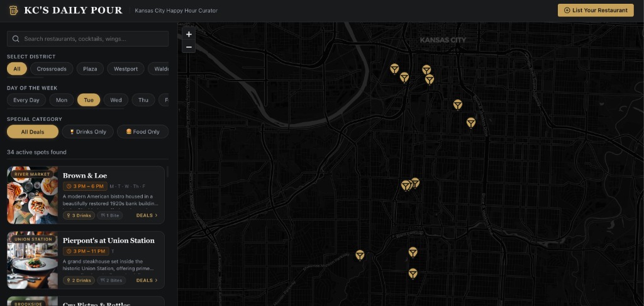Filter by Crossroads district
The height and width of the screenshot is (306, 644).
point(52,69)
